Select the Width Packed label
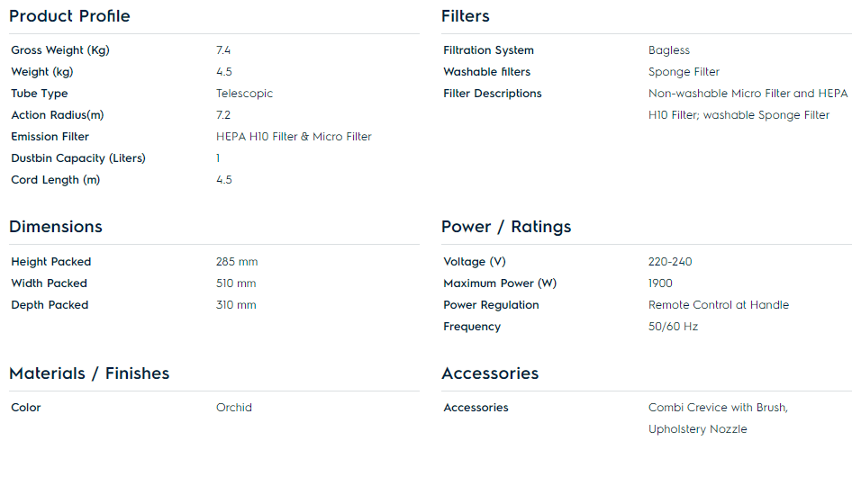The width and height of the screenshot is (861, 504). point(49,283)
